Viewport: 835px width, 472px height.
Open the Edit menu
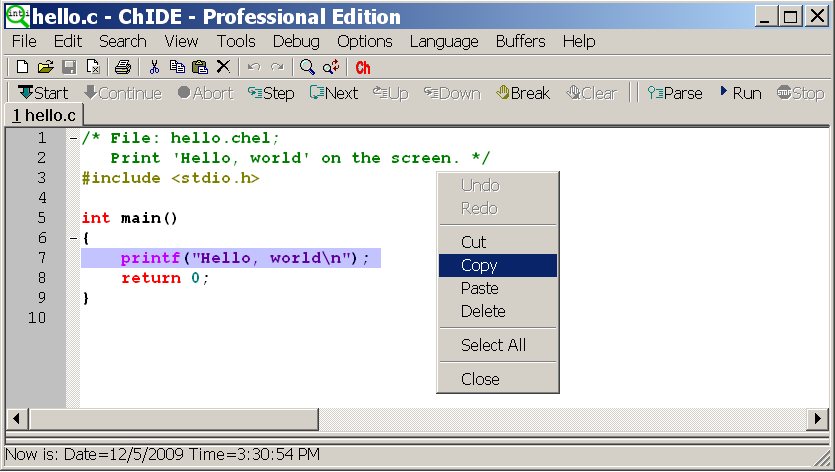(68, 42)
